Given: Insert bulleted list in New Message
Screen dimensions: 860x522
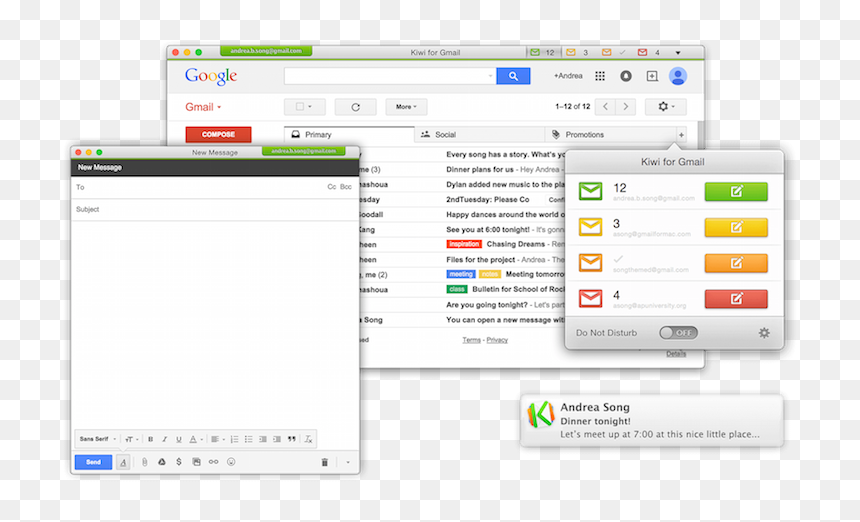Looking at the screenshot, I should pyautogui.click(x=248, y=439).
